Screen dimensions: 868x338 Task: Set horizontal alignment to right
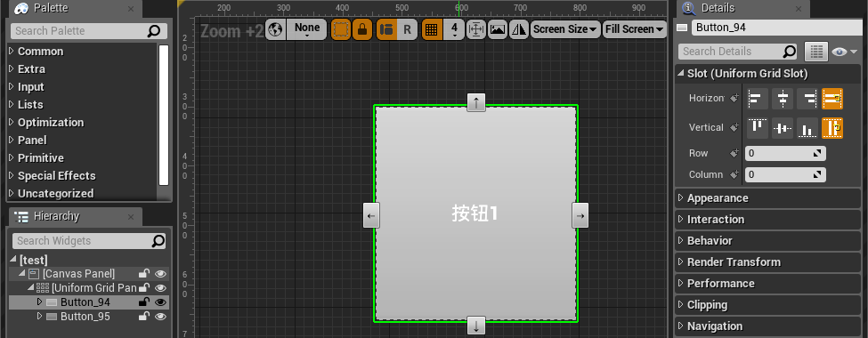[x=807, y=99]
